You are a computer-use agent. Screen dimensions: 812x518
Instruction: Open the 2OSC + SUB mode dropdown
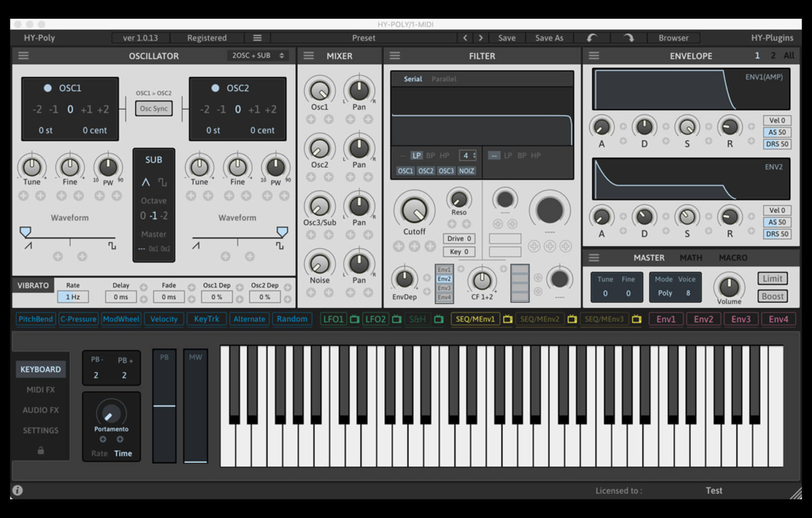(258, 56)
